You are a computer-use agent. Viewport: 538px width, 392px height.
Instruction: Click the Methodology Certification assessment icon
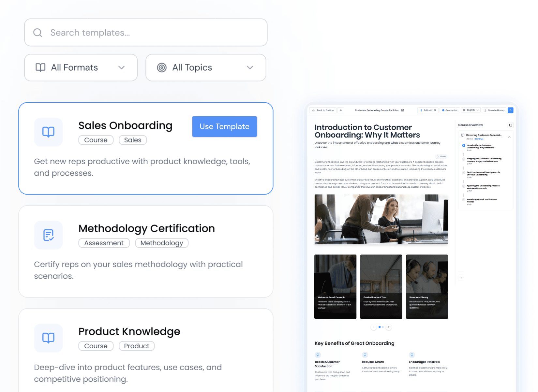click(48, 235)
